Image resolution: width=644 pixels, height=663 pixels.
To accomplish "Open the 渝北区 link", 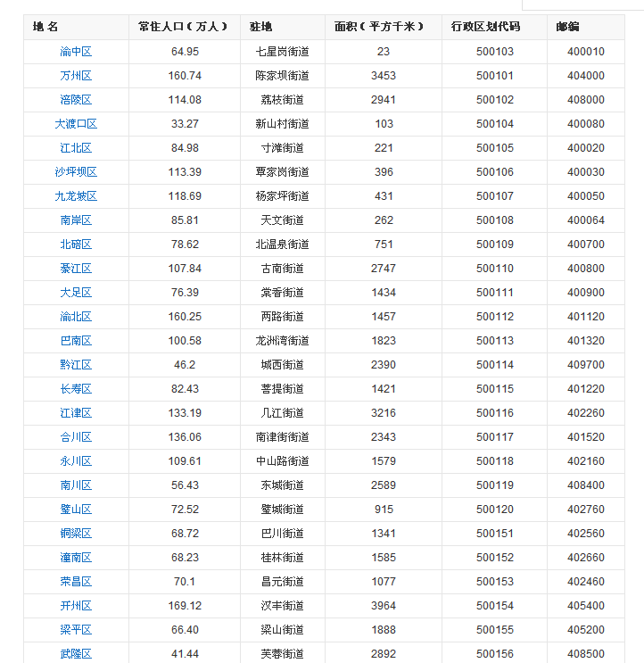I will pos(76,317).
